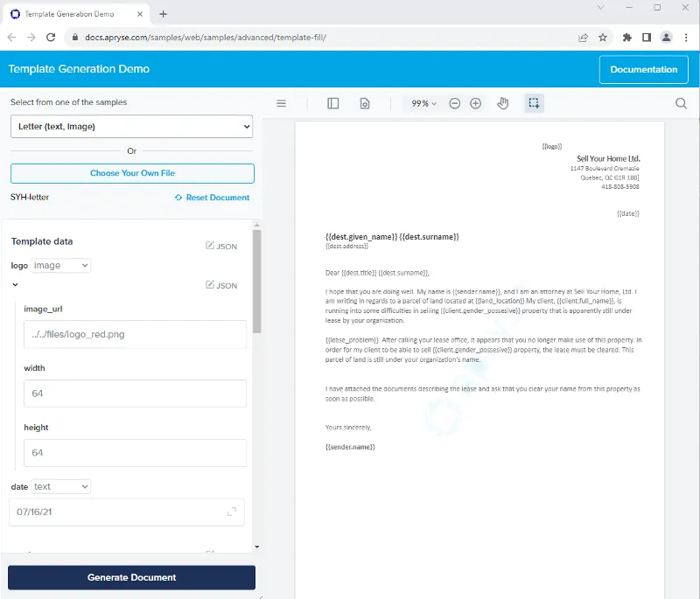This screenshot has width=700, height=599.
Task: Click the scrollbar up arrow
Action: coord(256,225)
